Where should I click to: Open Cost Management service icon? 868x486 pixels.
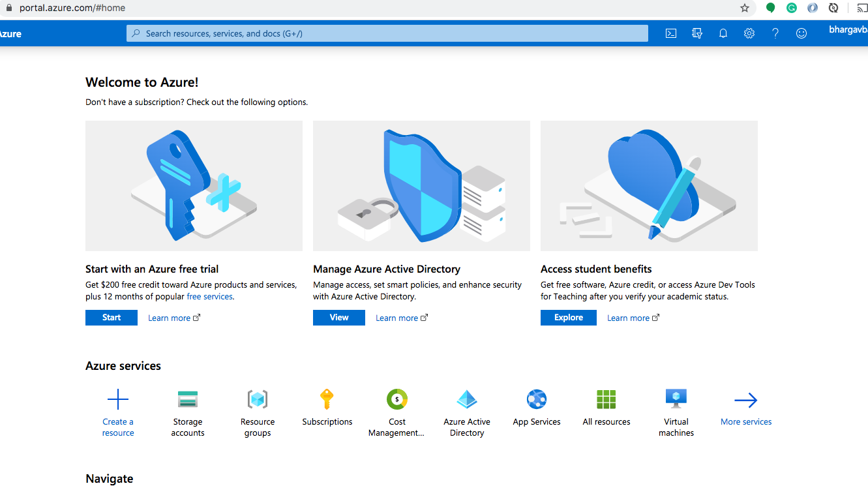(x=397, y=399)
